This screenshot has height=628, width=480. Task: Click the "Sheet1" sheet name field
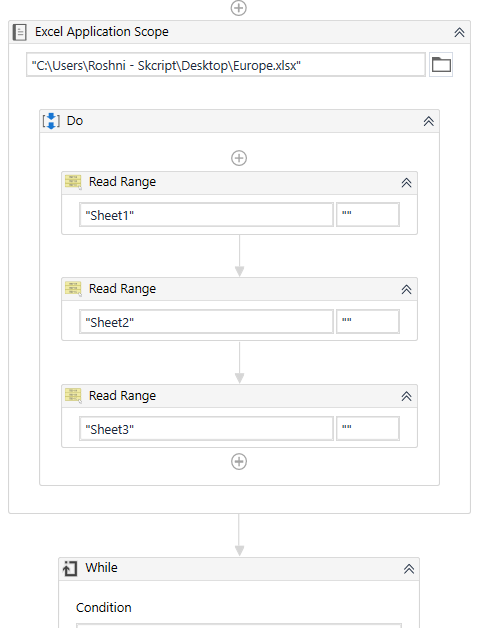tap(206, 215)
